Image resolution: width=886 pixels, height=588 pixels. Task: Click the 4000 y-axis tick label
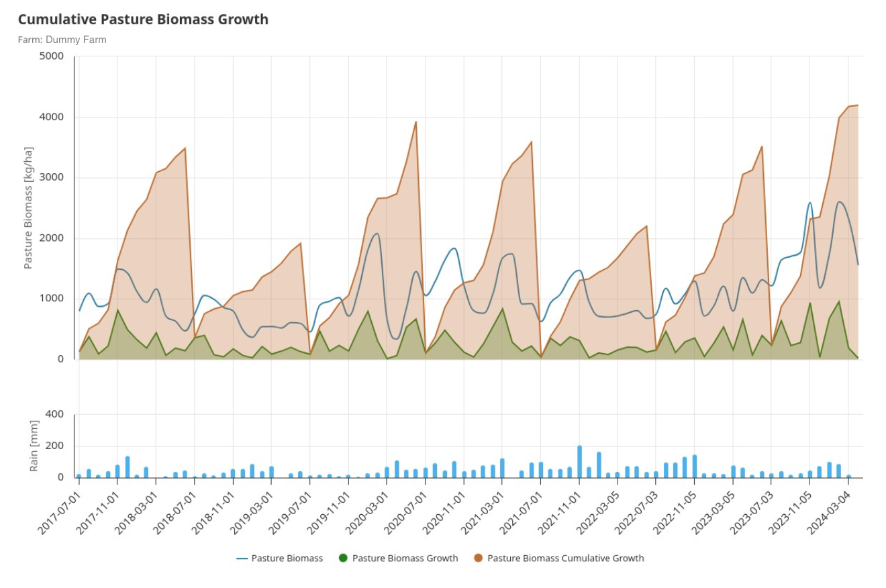[x=52, y=117]
